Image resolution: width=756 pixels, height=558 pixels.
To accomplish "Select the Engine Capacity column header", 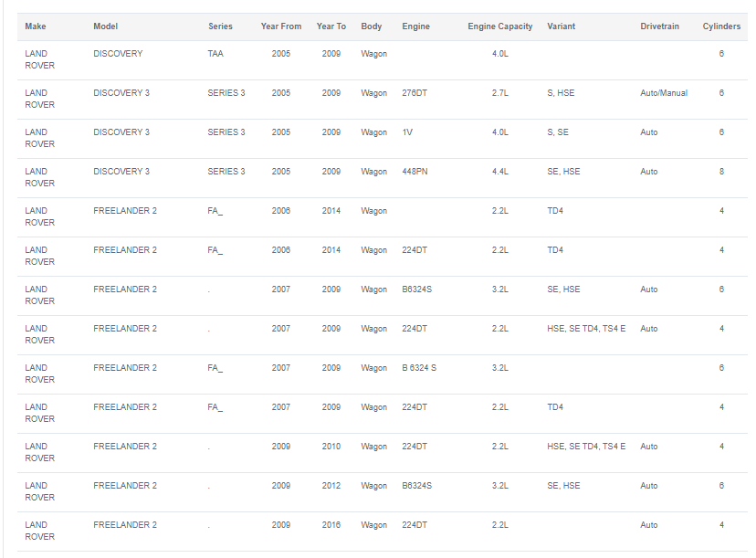I will [x=500, y=26].
